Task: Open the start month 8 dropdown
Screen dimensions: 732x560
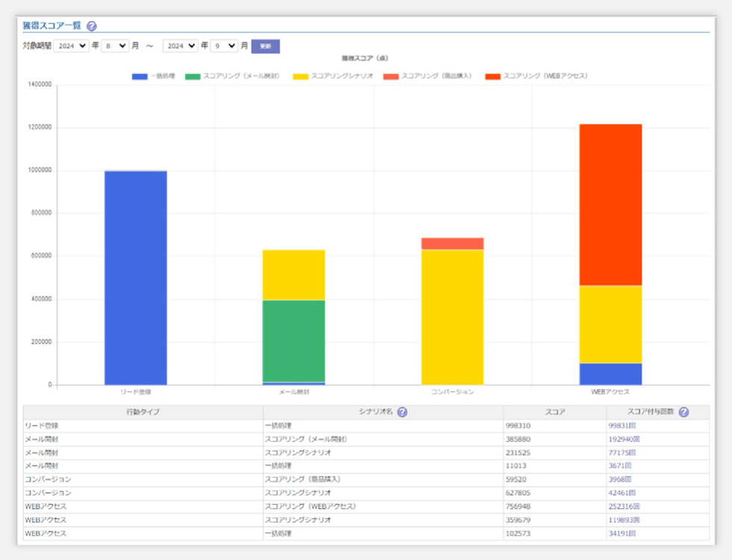Action: click(115, 46)
